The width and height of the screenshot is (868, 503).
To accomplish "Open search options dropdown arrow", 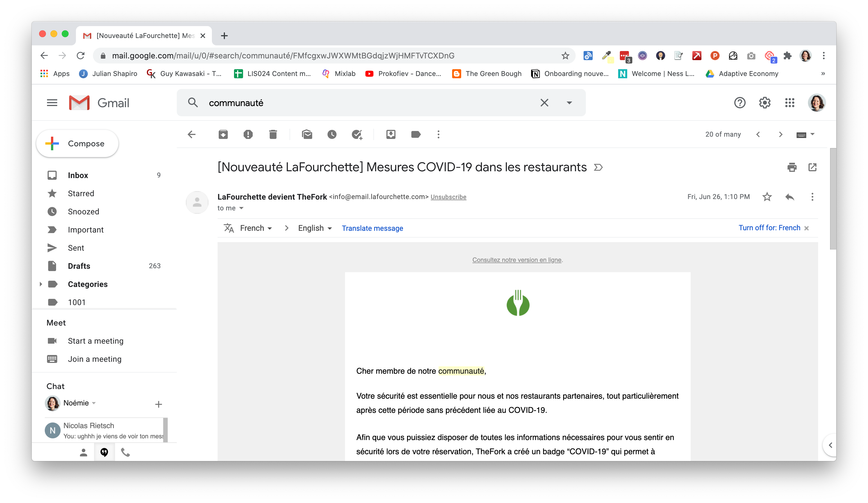I will pyautogui.click(x=569, y=103).
